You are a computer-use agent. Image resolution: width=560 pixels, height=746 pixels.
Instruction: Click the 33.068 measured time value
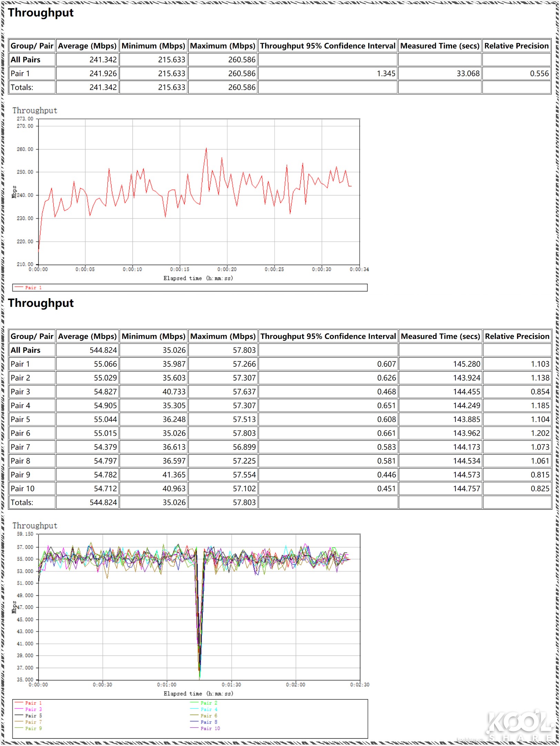[x=468, y=73]
